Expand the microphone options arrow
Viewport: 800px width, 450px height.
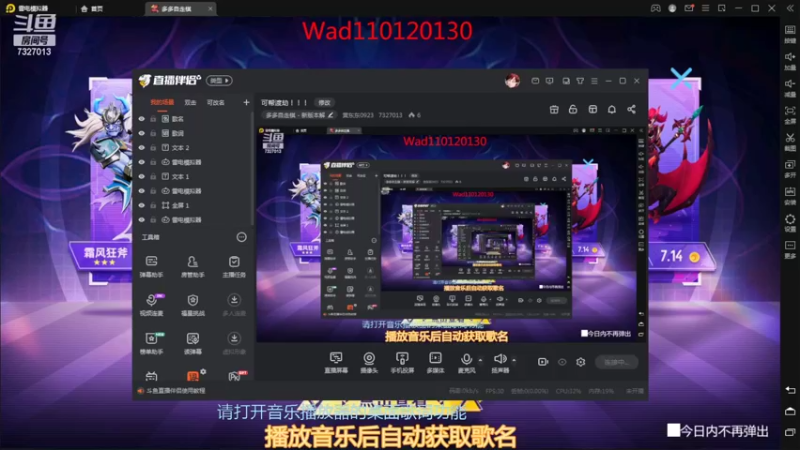click(480, 360)
